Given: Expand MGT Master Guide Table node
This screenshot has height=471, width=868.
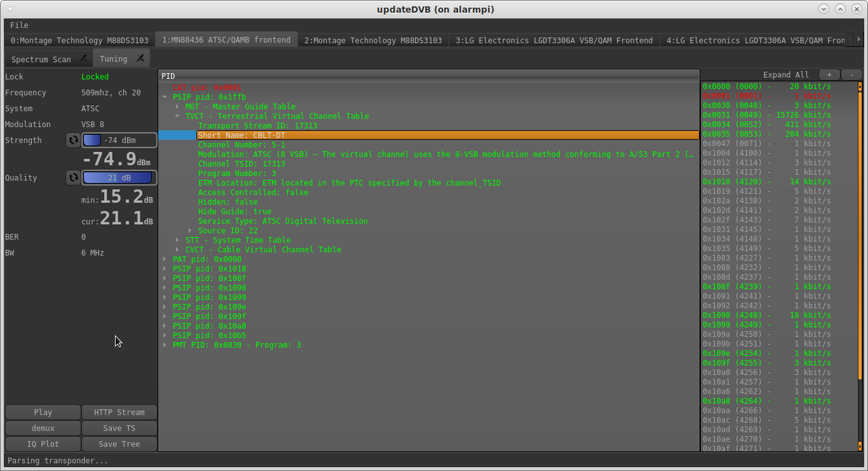Looking at the screenshot, I should [x=178, y=107].
